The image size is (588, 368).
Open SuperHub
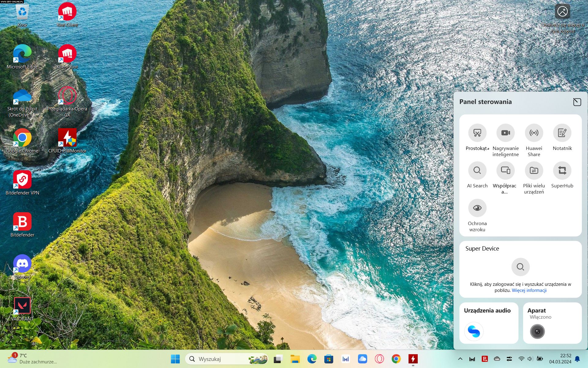click(x=562, y=171)
